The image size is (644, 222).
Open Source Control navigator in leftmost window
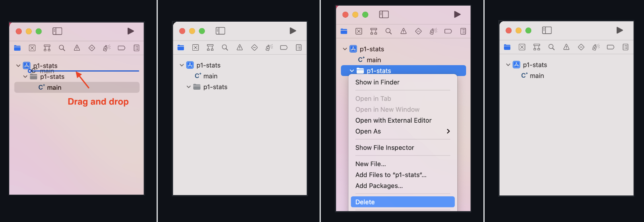point(32,48)
